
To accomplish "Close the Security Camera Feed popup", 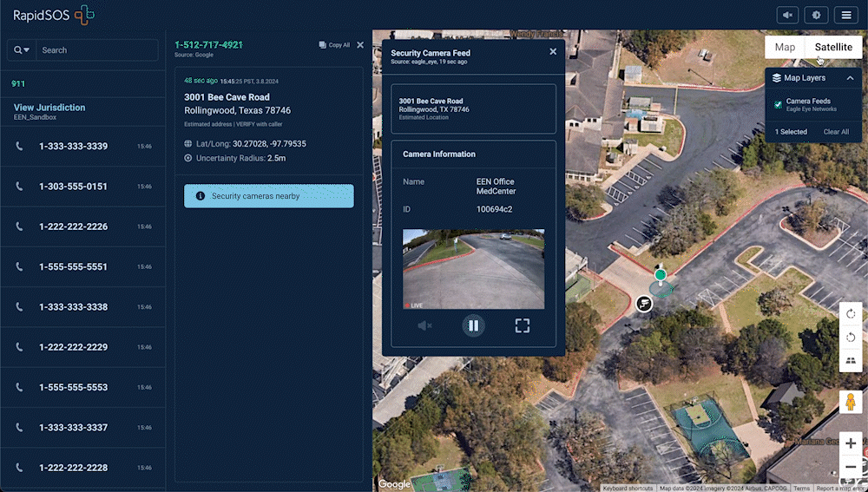I will point(553,52).
